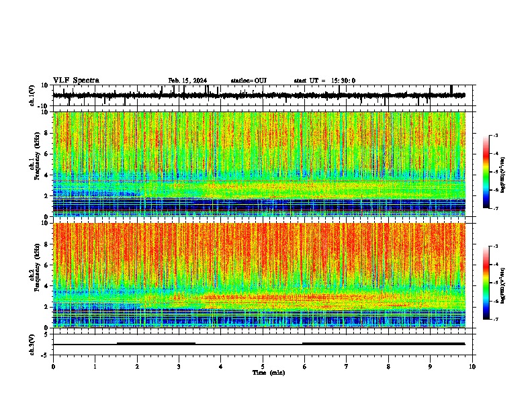Viewport: 532px width, 411px height.
Task: Click the "5" tick on the time axis
Action: [x=263, y=367]
